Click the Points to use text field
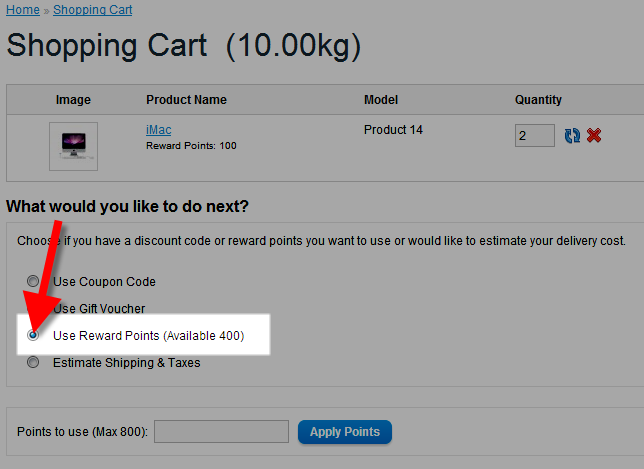Image resolution: width=644 pixels, height=469 pixels. [221, 432]
